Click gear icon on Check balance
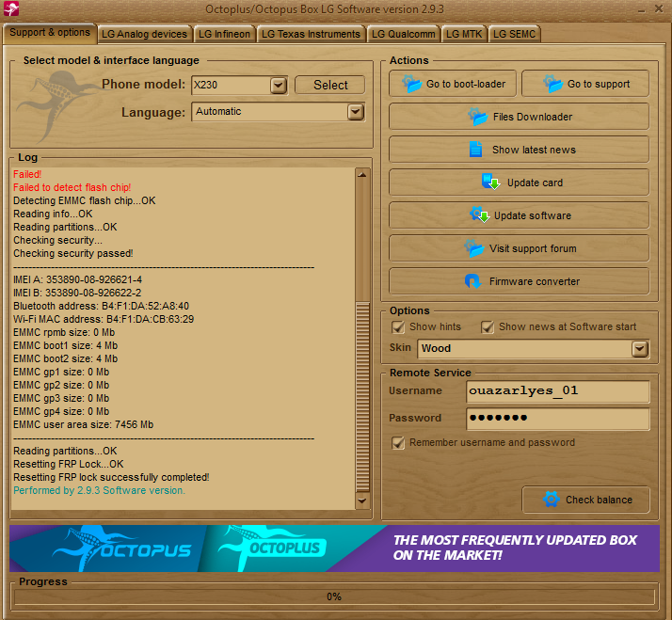Image resolution: width=672 pixels, height=620 pixels. (552, 500)
